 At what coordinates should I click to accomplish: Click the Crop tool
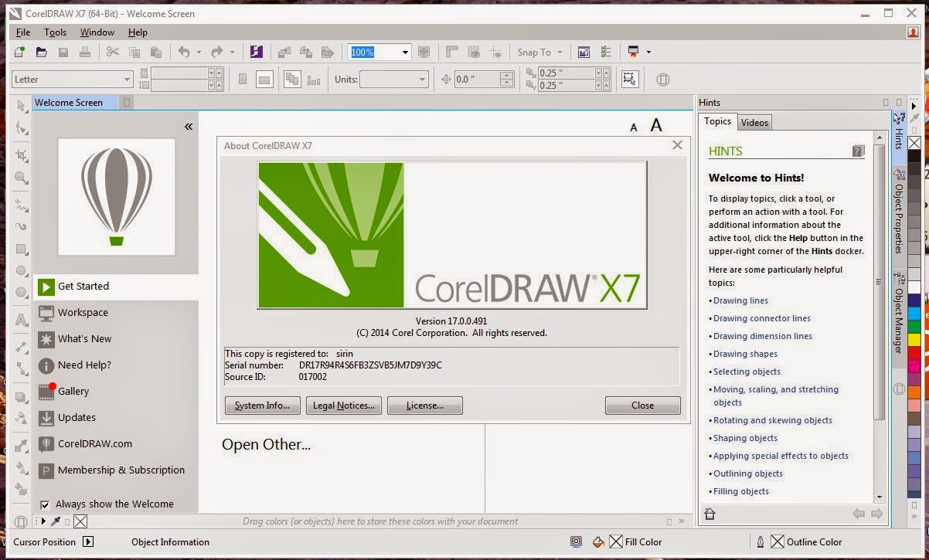pyautogui.click(x=22, y=154)
